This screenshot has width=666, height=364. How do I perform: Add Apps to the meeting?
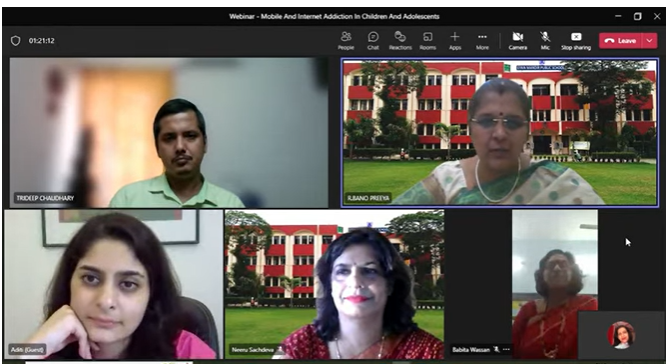[455, 41]
